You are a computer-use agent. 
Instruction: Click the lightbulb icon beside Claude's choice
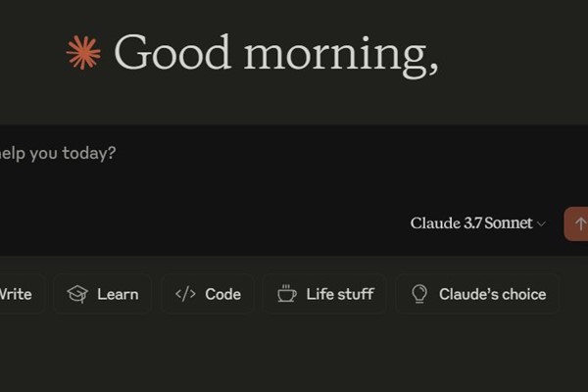coord(419,294)
